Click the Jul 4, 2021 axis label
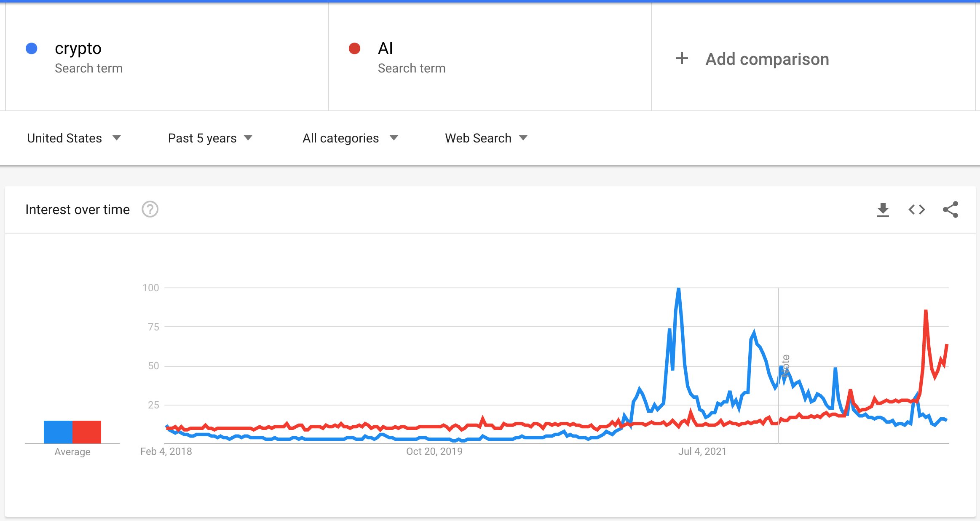Viewport: 980px width, 521px height. [x=703, y=451]
